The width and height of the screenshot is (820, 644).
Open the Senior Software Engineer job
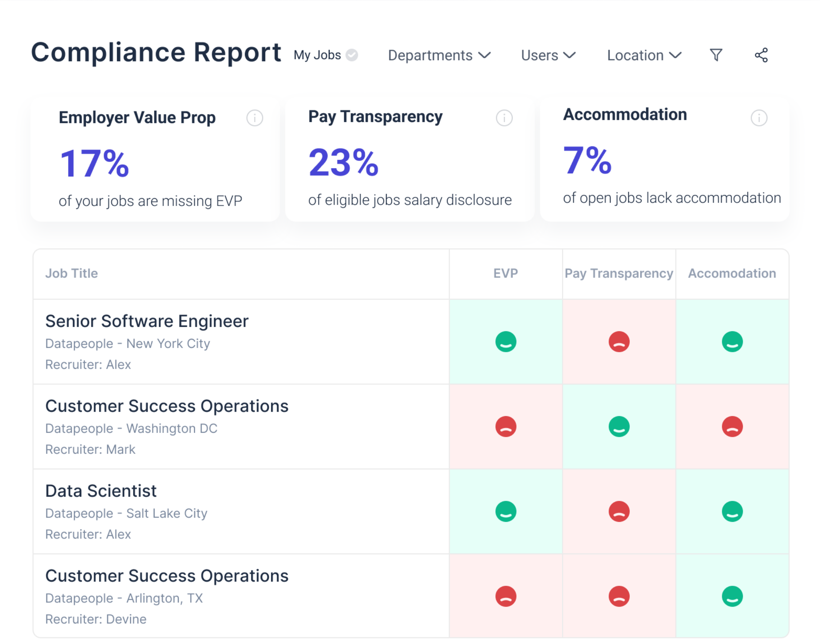point(146,321)
